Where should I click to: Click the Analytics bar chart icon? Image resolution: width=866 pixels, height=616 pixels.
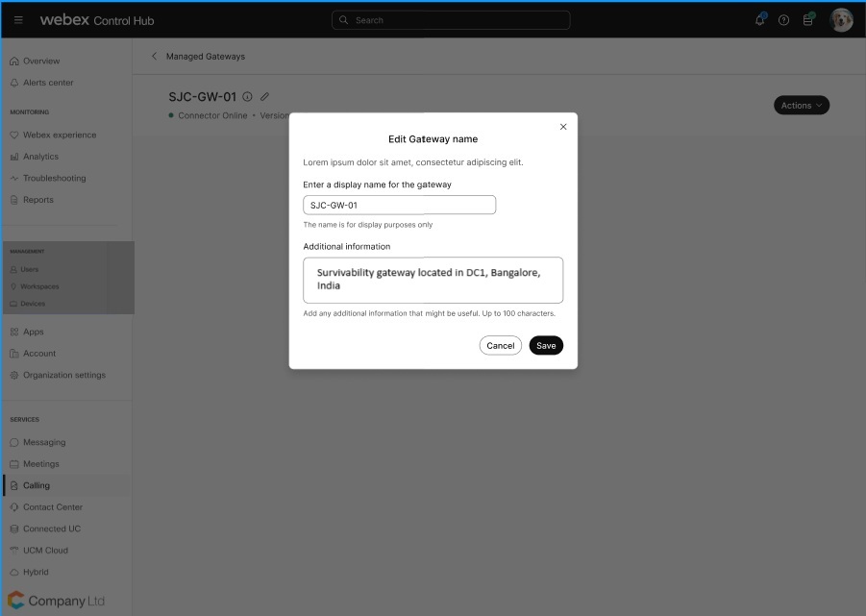pos(14,157)
